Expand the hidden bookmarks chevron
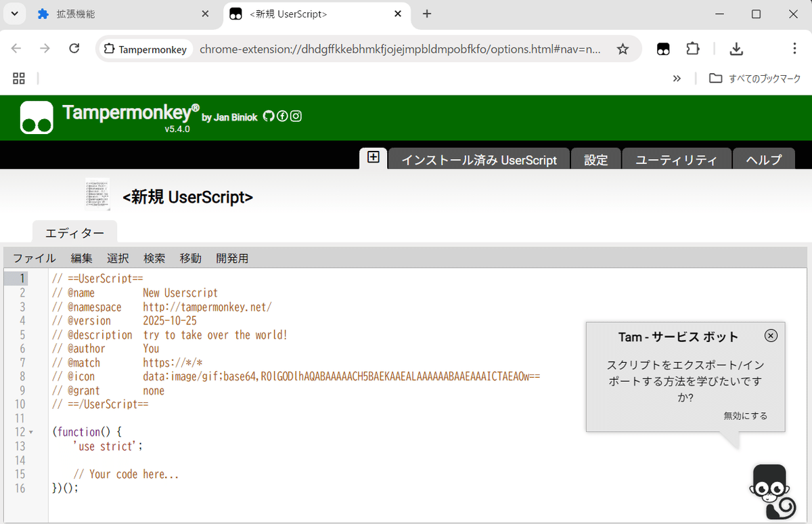This screenshot has width=812, height=524. [x=677, y=78]
